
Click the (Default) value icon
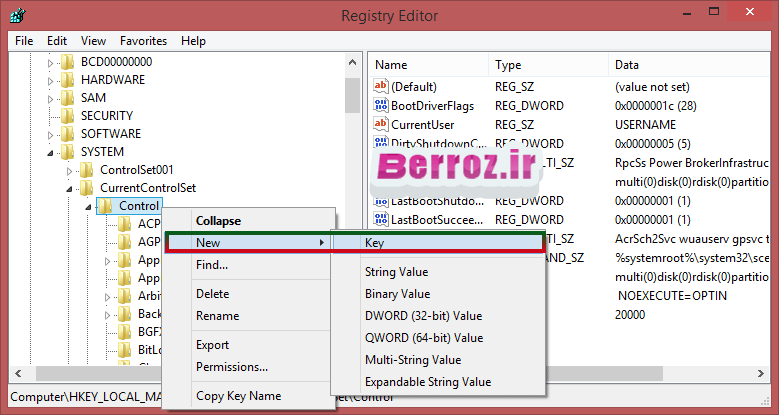click(x=380, y=87)
